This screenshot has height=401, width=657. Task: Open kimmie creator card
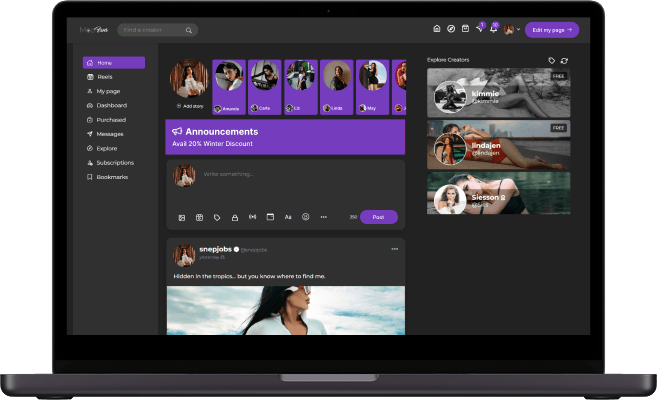(x=499, y=93)
